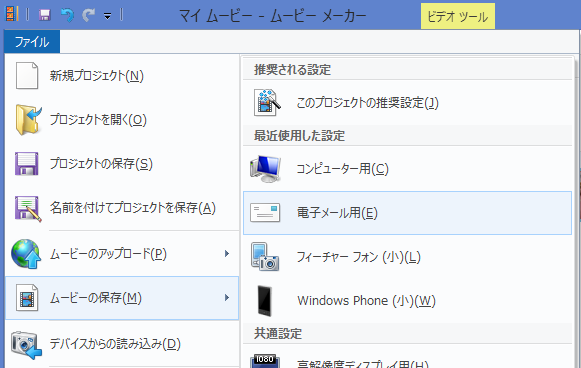Choose ムービーの保存(M) menu entry
The image size is (581, 368).
(122, 298)
